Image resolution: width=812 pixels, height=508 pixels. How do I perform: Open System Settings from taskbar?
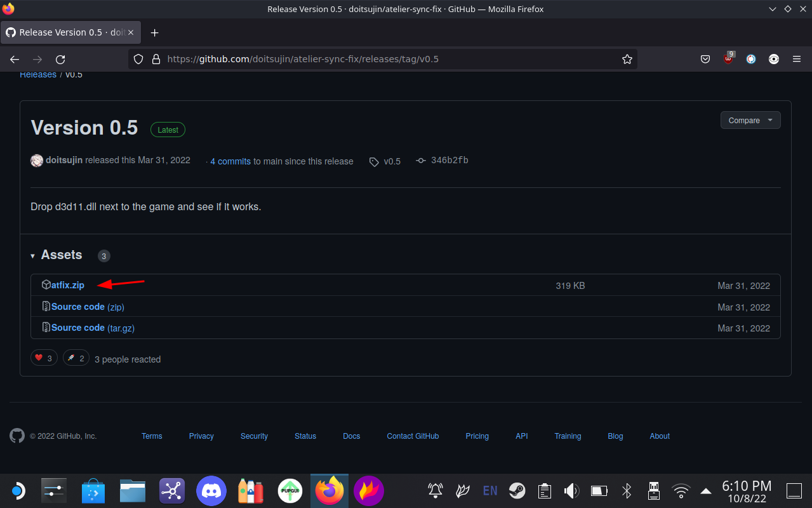(54, 491)
